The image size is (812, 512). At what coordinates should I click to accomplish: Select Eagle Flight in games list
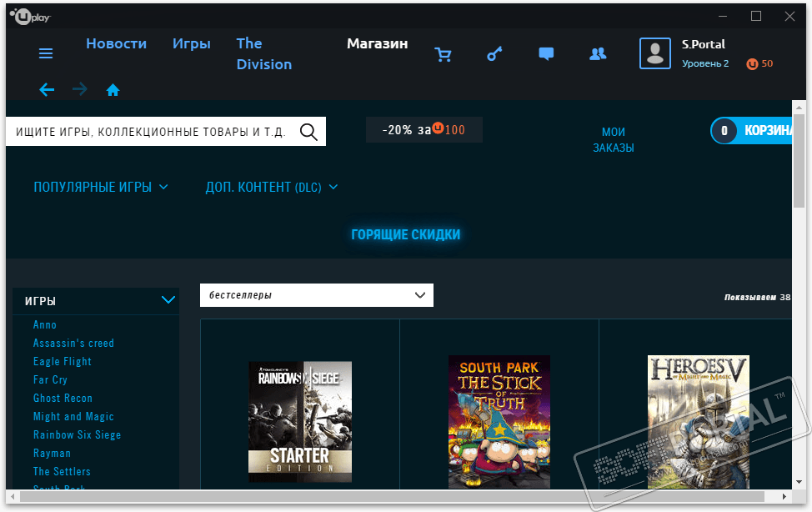(63, 362)
